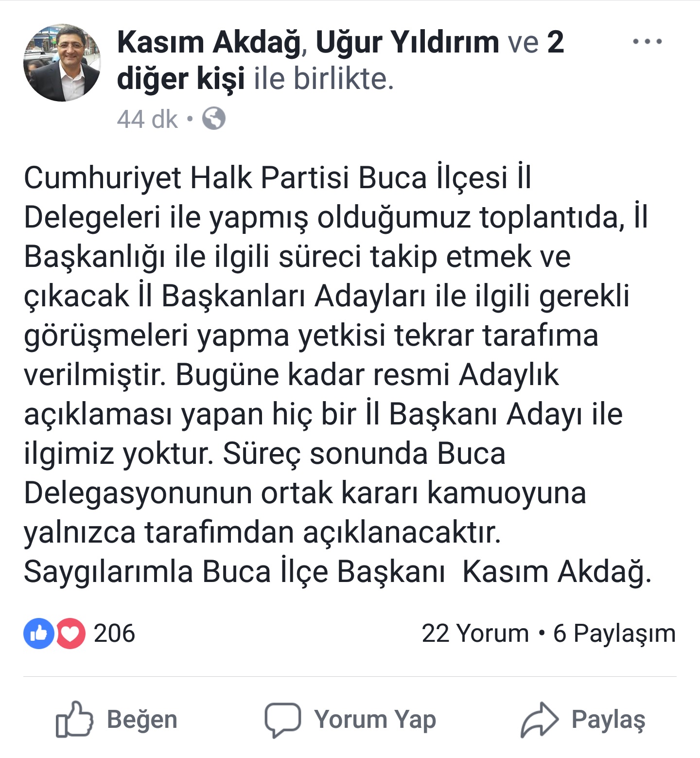The width and height of the screenshot is (700, 758).
Task: Click the blue like reaction icon
Action: 38,634
